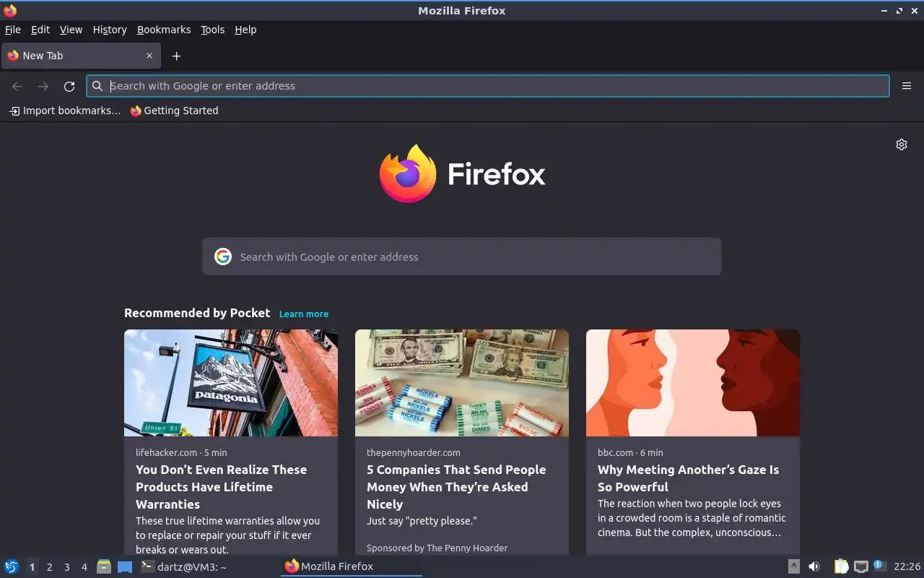
Task: Open 'Products Have Lifetime Warranties' article headline
Action: pyautogui.click(x=222, y=487)
